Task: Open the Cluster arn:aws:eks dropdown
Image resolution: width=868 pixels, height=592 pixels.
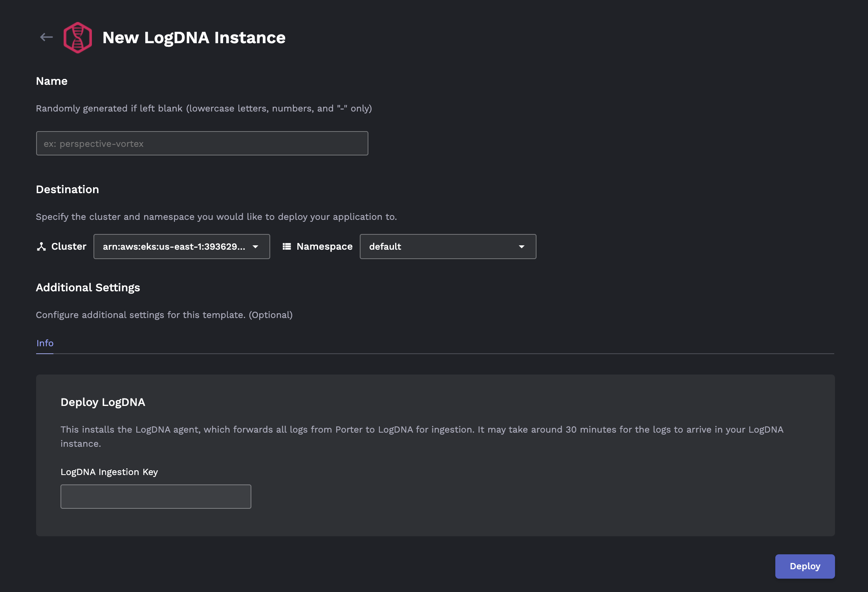Action: 174,247
